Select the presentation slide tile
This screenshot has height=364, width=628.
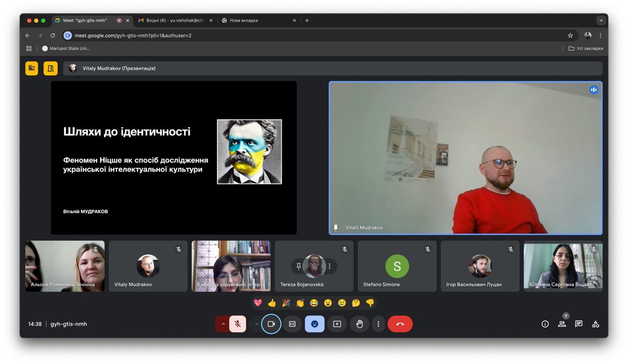[x=174, y=157]
